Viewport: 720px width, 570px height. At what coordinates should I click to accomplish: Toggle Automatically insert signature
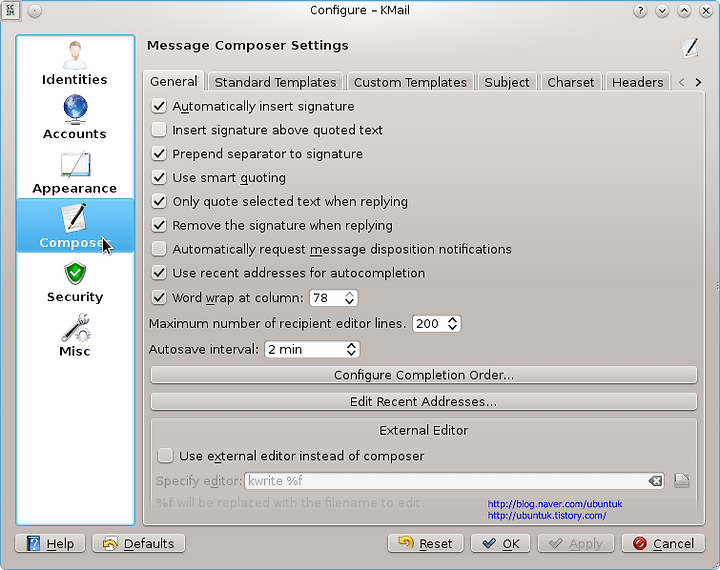159,106
